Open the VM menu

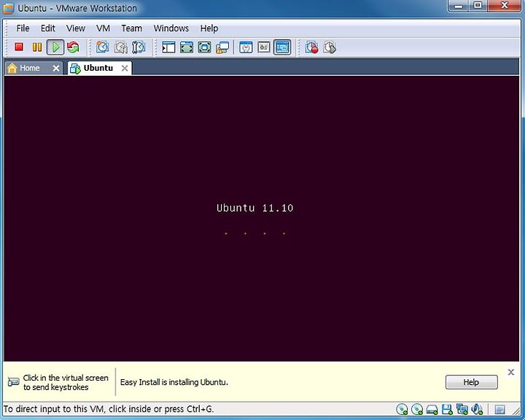(103, 28)
